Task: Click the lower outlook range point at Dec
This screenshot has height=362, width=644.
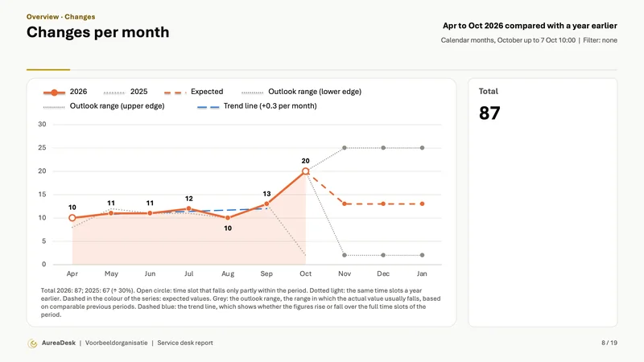Action: (x=383, y=255)
